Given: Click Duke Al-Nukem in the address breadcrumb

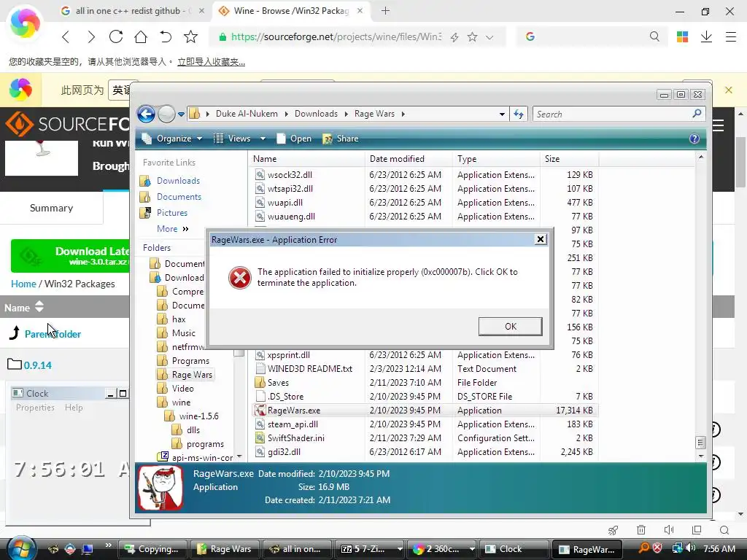Looking at the screenshot, I should point(247,114).
